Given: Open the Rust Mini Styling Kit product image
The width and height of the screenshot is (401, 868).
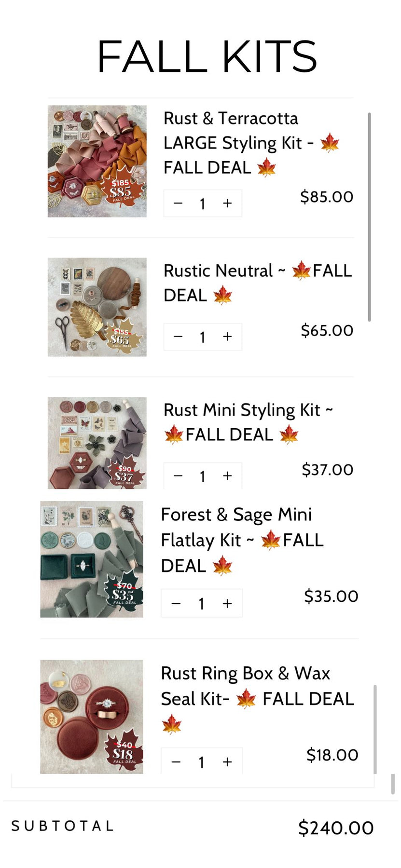Looking at the screenshot, I should tap(97, 443).
